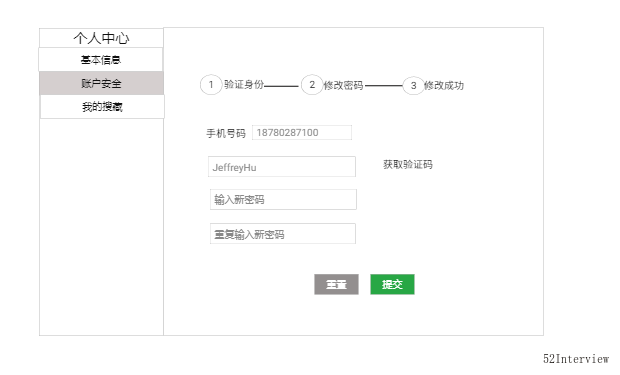Submit with the green 提交 button
620x375 pixels.
click(392, 284)
